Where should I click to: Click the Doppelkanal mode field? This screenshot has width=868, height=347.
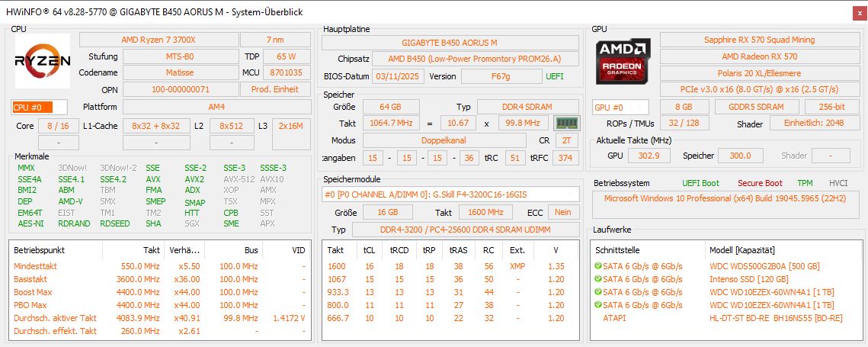click(443, 141)
